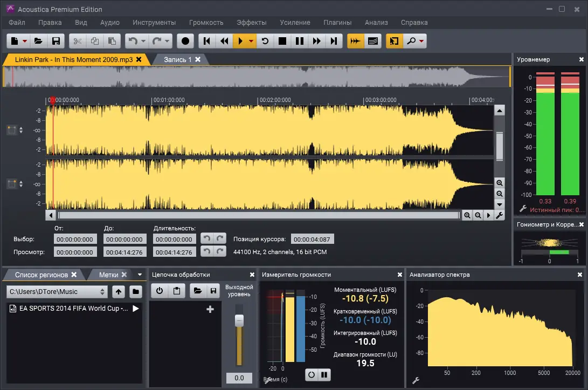The width and height of the screenshot is (588, 390).
Task: Zoom in vertically on the waveform
Action: pos(500,183)
